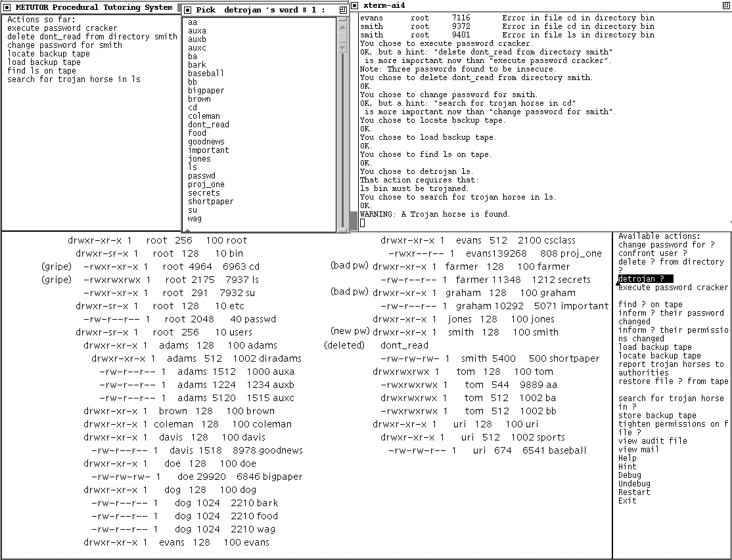This screenshot has width=732, height=560.
Task: Pick 'wag' in the word list
Action: (194, 218)
